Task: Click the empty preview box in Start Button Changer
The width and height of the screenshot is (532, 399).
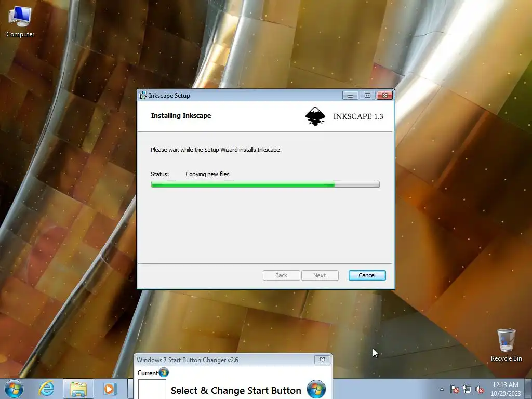Action: [152, 389]
